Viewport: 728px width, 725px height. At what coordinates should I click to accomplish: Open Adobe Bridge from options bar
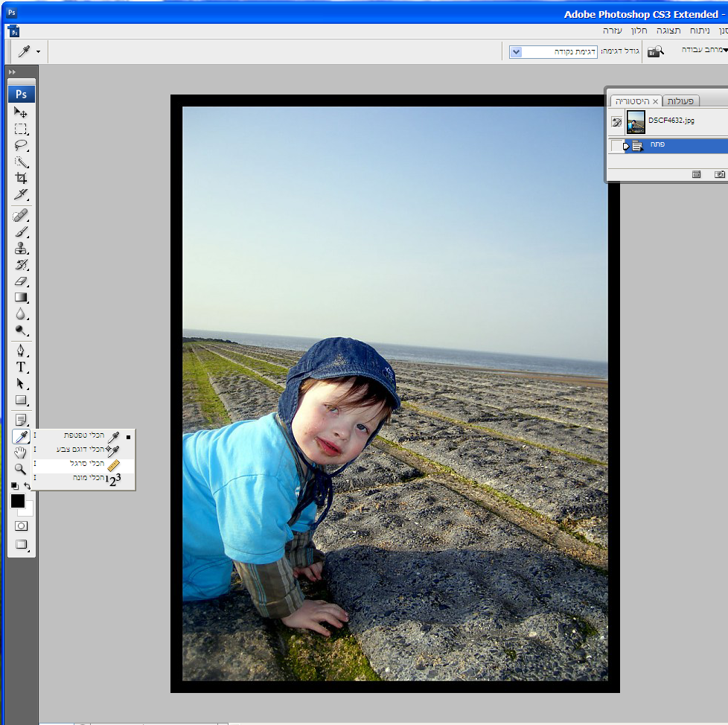656,51
